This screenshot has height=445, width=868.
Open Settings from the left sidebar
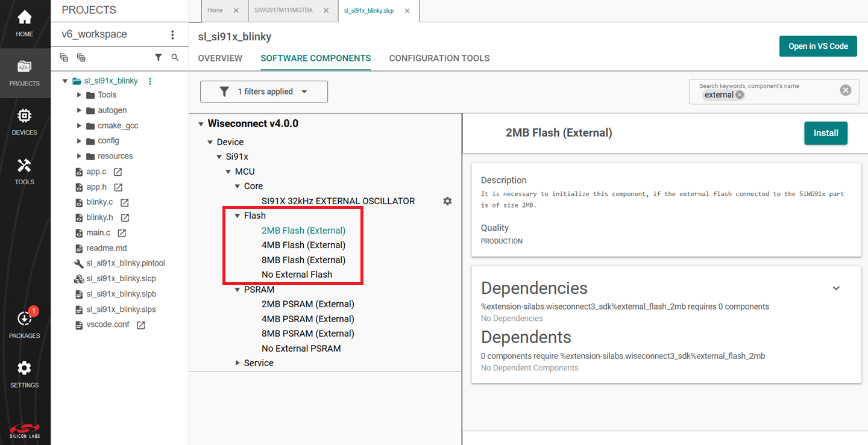(24, 373)
